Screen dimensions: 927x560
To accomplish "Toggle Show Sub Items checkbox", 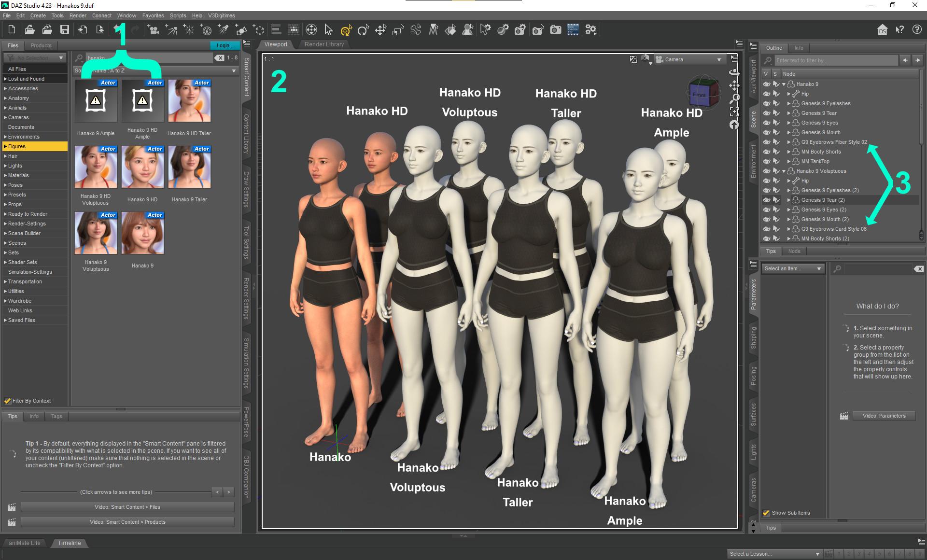I will click(766, 513).
